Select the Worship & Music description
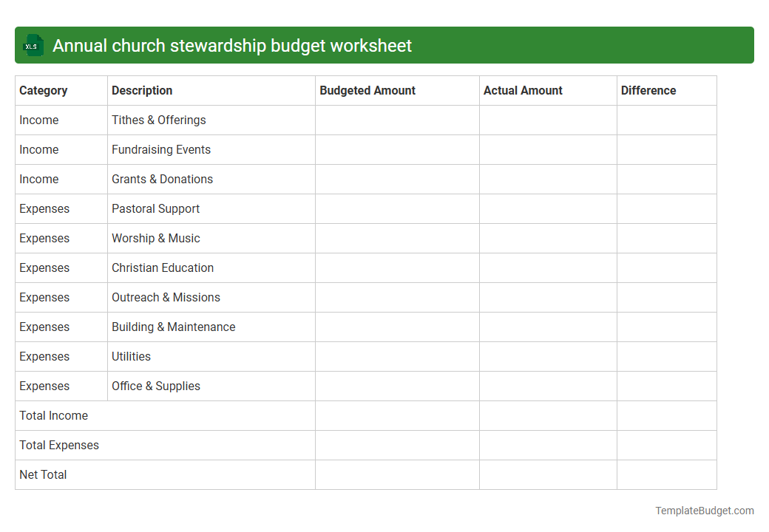Viewport: 769px width, 532px height. tap(156, 238)
